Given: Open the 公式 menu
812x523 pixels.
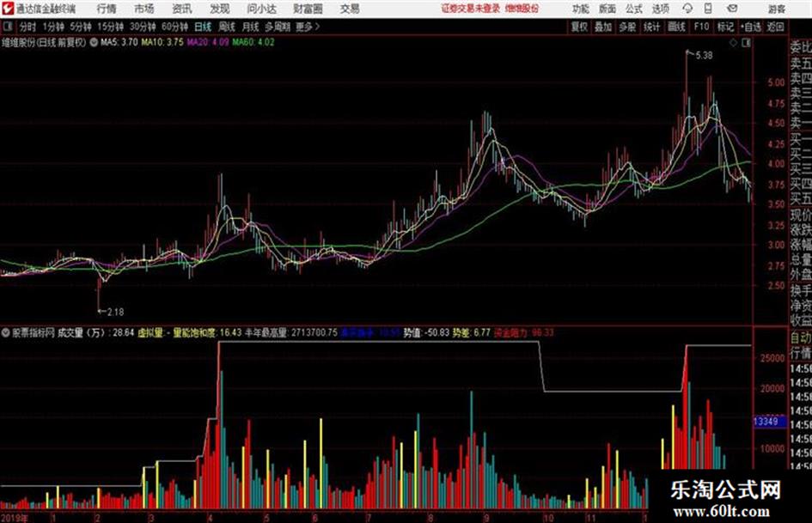Looking at the screenshot, I should tap(634, 9).
